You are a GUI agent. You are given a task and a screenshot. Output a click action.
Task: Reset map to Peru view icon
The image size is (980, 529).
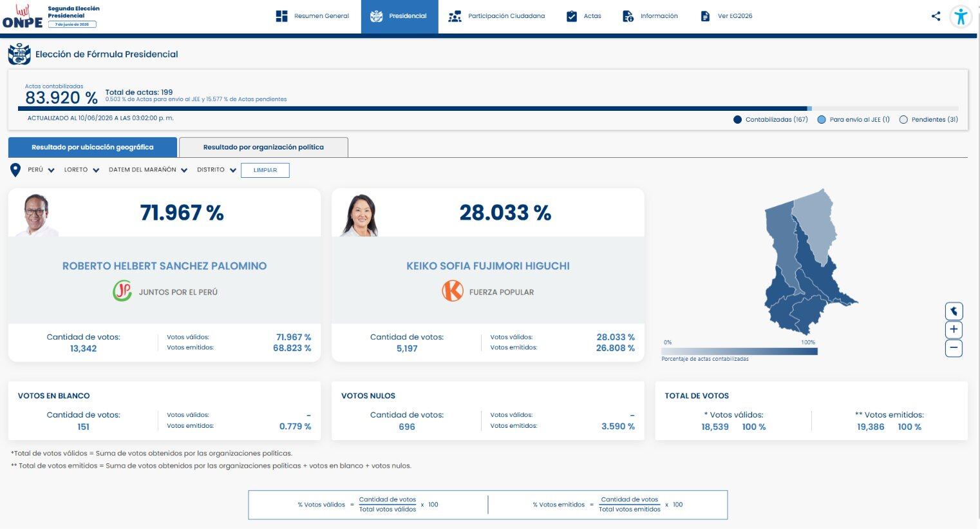tap(954, 311)
